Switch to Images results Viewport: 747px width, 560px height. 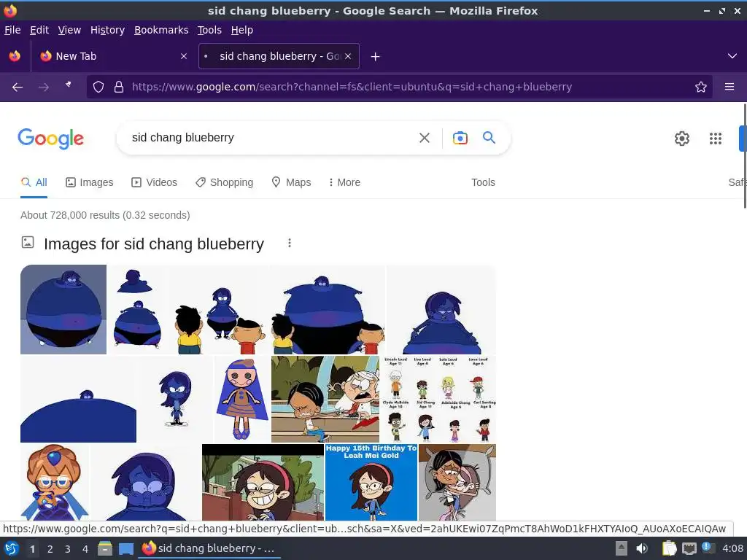(x=90, y=182)
